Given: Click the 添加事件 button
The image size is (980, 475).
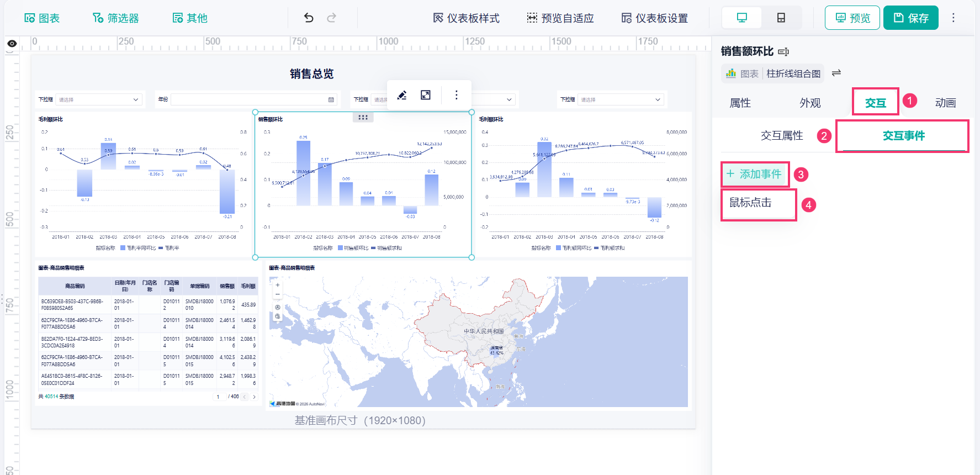Looking at the screenshot, I should point(755,175).
